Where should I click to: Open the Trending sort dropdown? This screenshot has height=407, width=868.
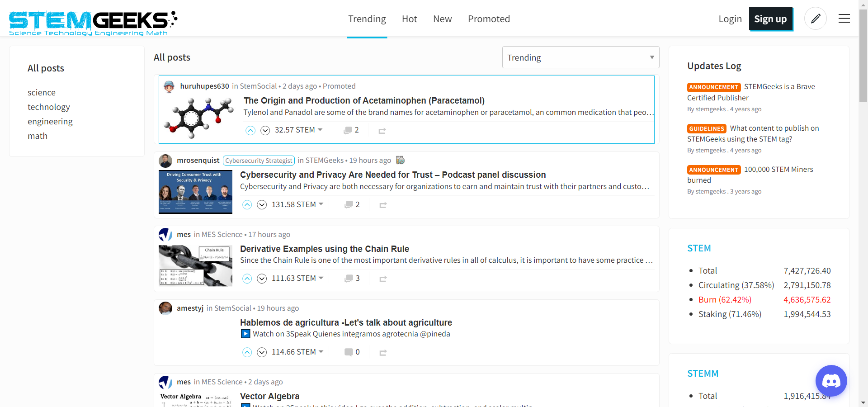pos(580,57)
